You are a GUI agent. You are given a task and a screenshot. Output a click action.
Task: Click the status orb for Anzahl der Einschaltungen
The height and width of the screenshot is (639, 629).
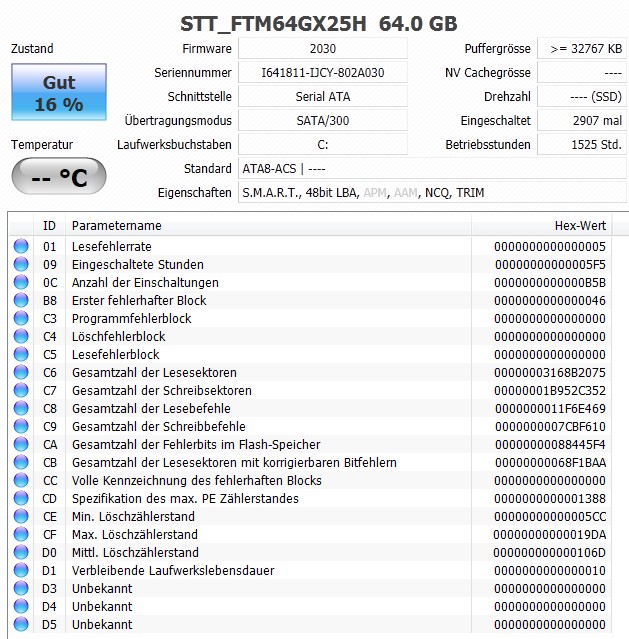21,282
